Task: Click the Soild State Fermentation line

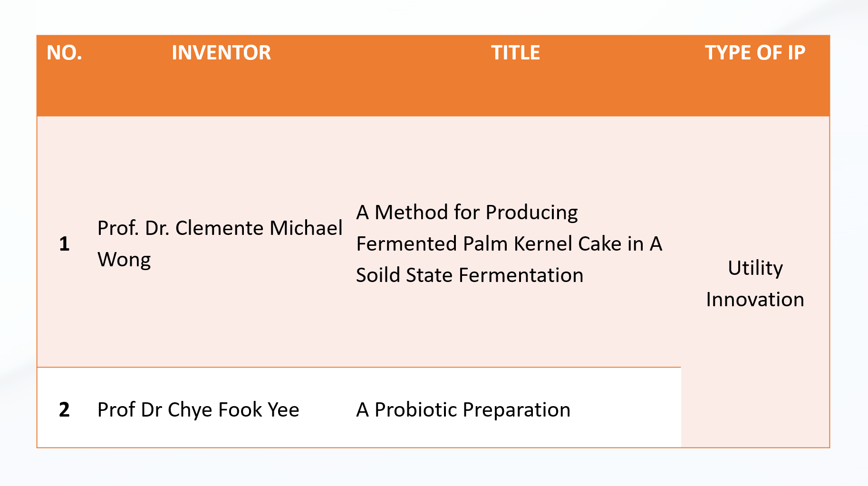Action: (x=469, y=275)
